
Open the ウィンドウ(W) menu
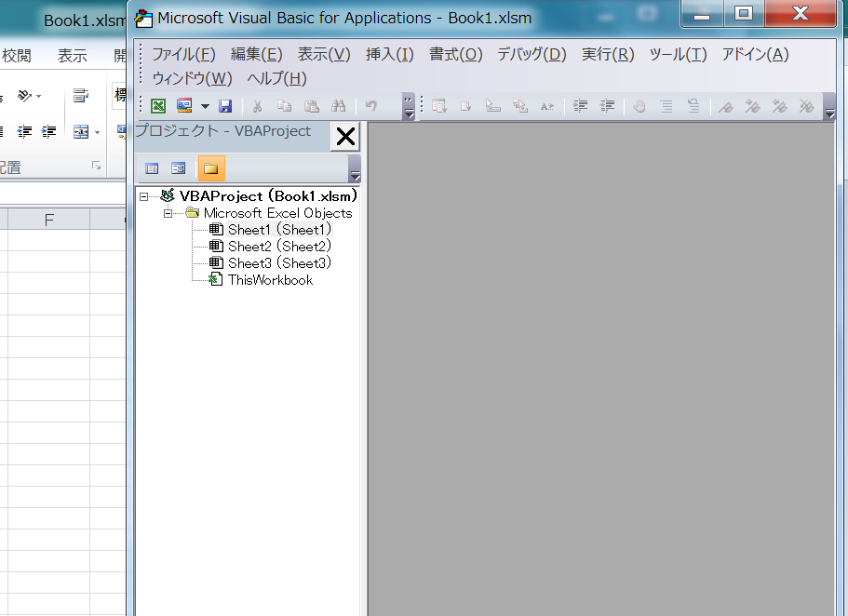tap(192, 79)
